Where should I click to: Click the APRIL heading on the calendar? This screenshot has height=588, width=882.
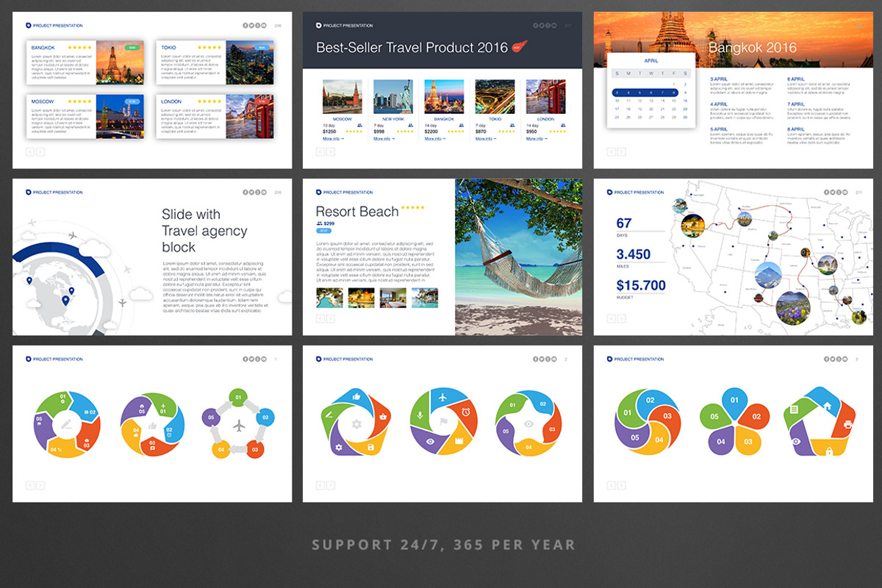pyautogui.click(x=651, y=61)
